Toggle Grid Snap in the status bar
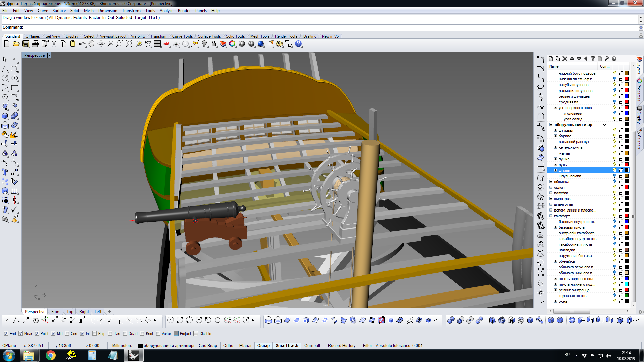The width and height of the screenshot is (644, 362). coord(208,346)
